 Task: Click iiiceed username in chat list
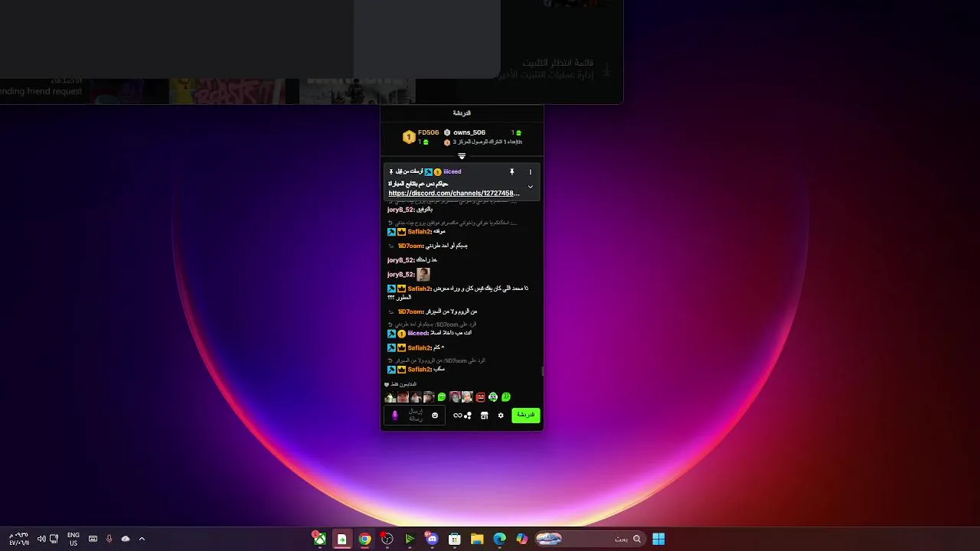(417, 334)
